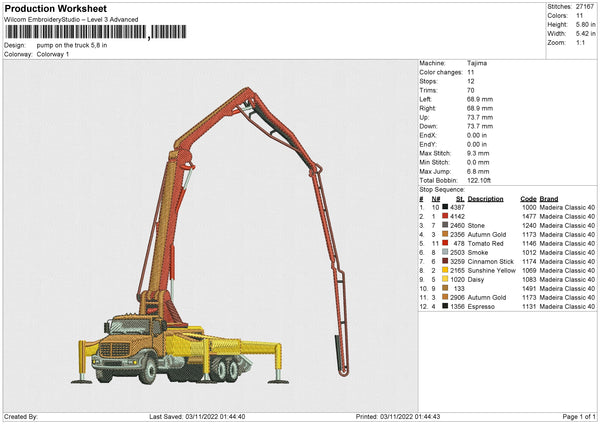
Task: Click the Tomato Red color swatch
Action: click(x=444, y=243)
